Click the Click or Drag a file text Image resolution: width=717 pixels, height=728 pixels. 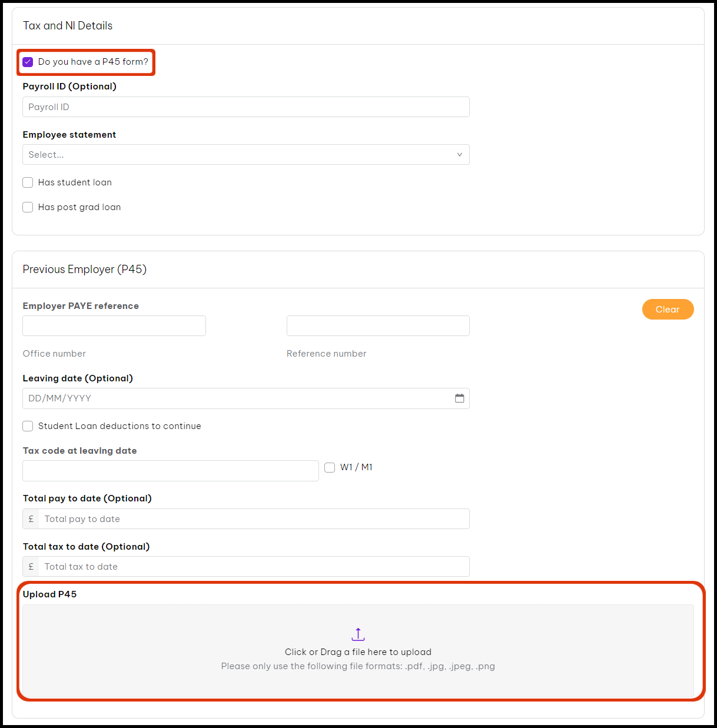[358, 652]
